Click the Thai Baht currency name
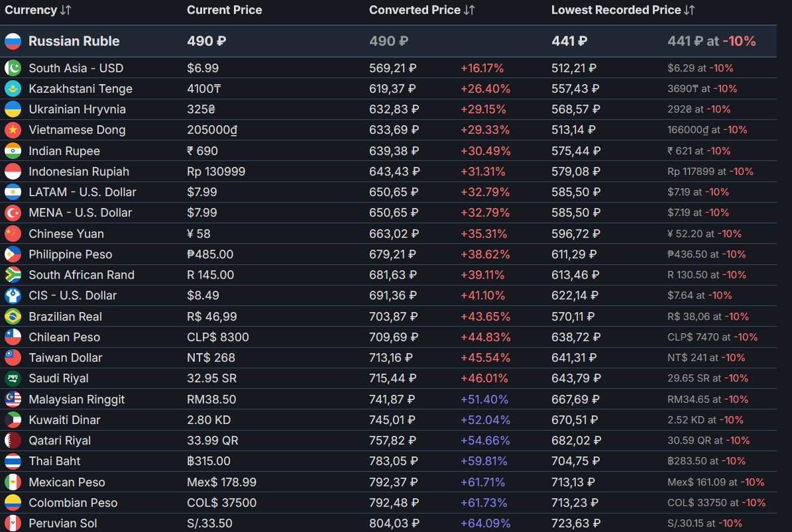The height and width of the screenshot is (532, 792). (54, 461)
